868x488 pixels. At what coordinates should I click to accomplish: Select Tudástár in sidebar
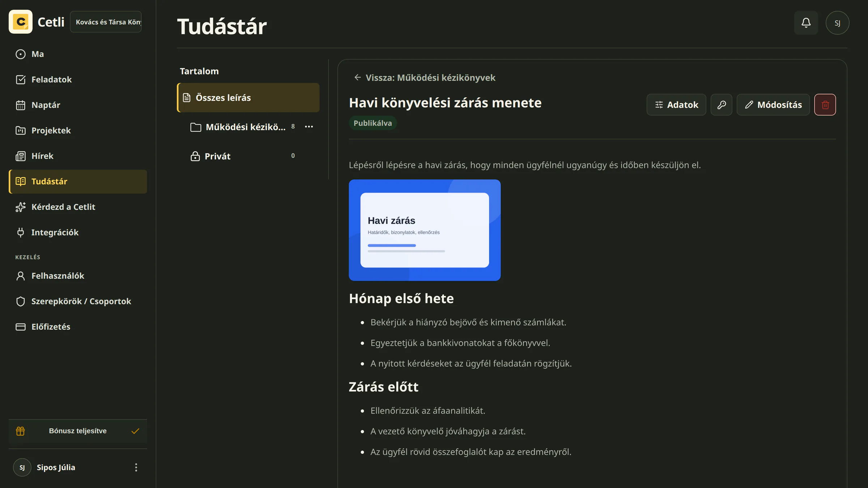pyautogui.click(x=78, y=181)
